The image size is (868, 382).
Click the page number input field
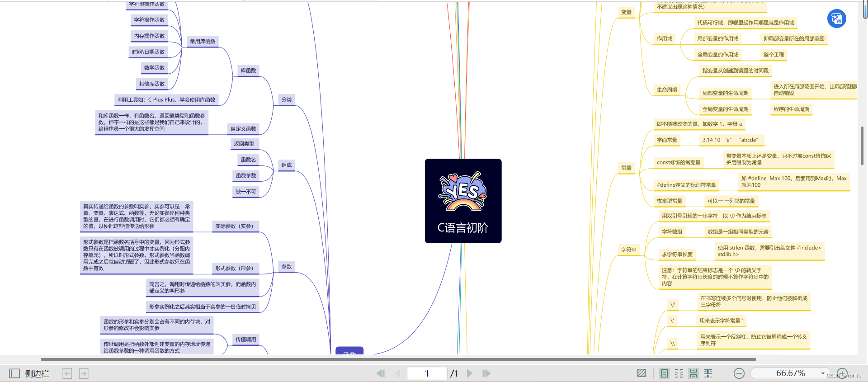427,373
